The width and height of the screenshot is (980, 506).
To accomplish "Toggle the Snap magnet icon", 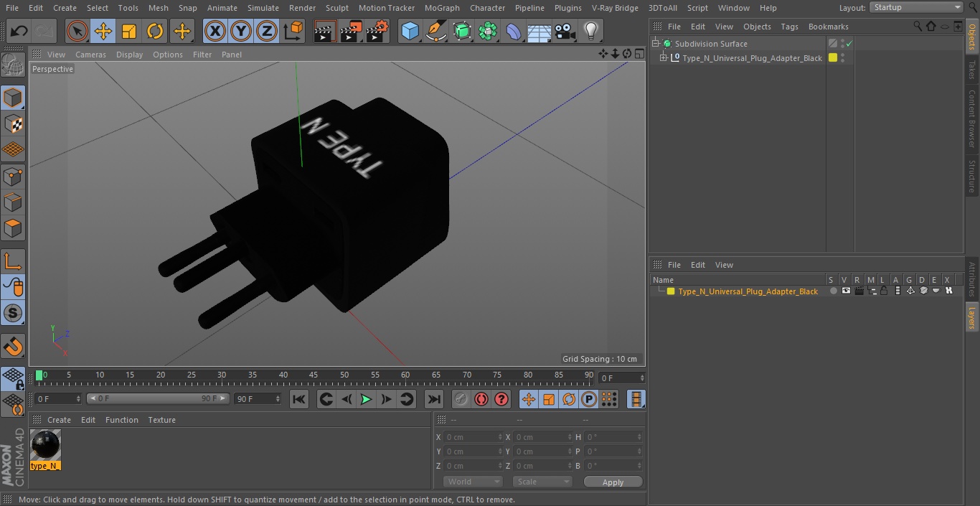I will [x=13, y=346].
